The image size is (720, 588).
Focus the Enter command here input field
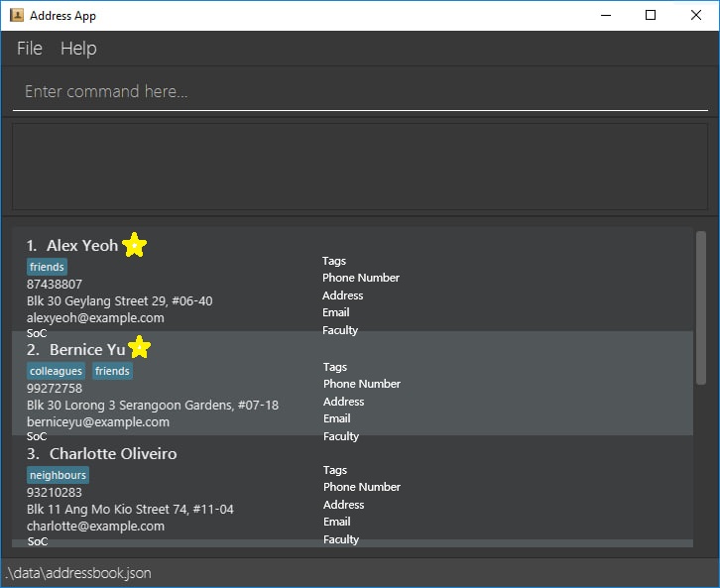[x=359, y=91]
